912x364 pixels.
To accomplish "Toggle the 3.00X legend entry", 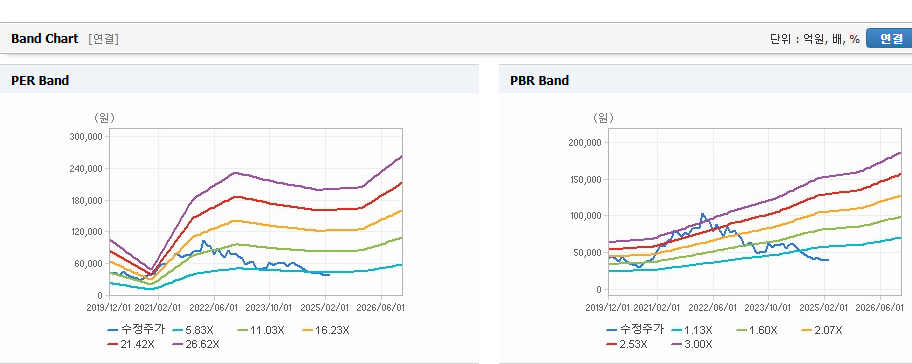I will (x=692, y=344).
